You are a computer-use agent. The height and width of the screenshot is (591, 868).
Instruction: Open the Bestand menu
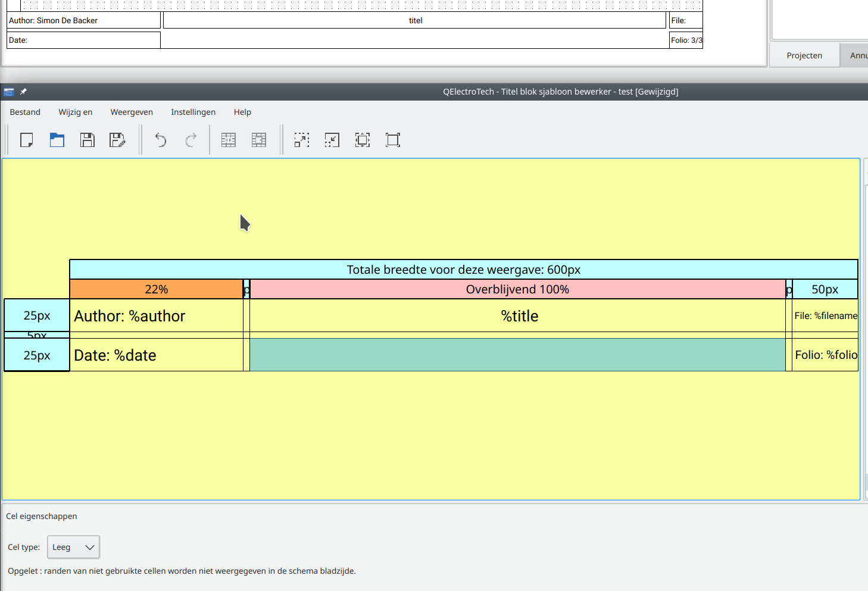(x=25, y=112)
